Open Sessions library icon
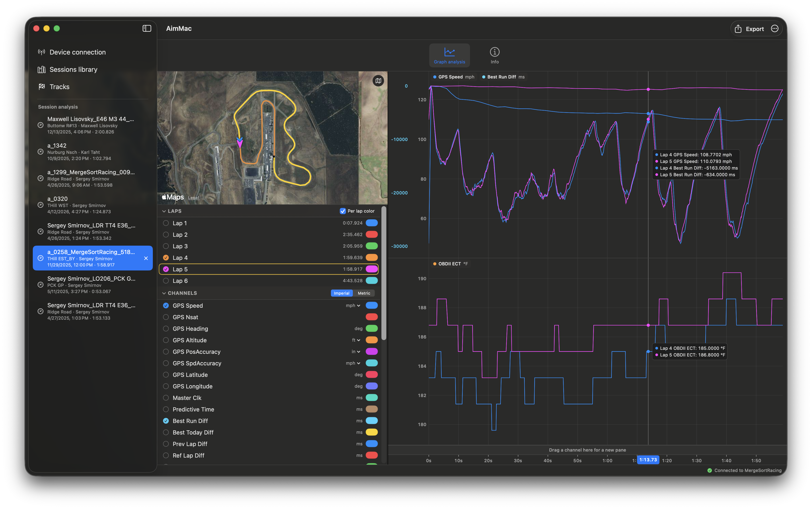Screen dimensions: 812x509 (x=41, y=69)
